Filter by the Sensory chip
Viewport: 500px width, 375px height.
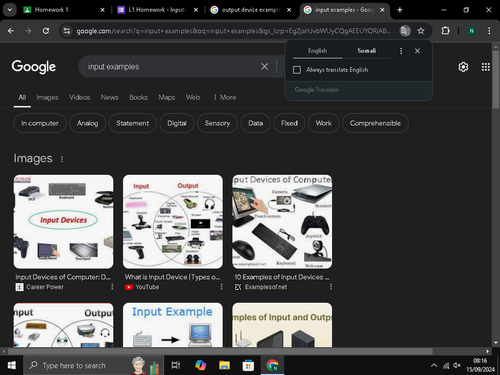[x=217, y=123]
